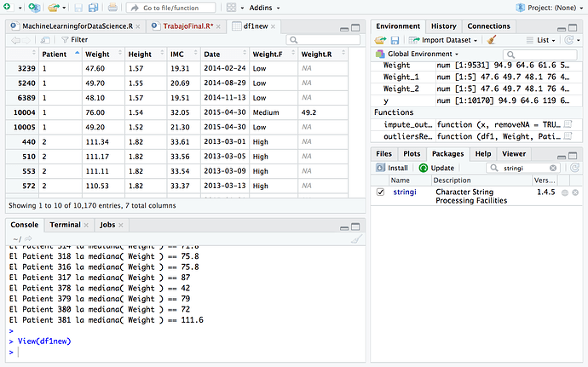
Task: Open the panes layout dropdown arrow
Action: [242, 8]
